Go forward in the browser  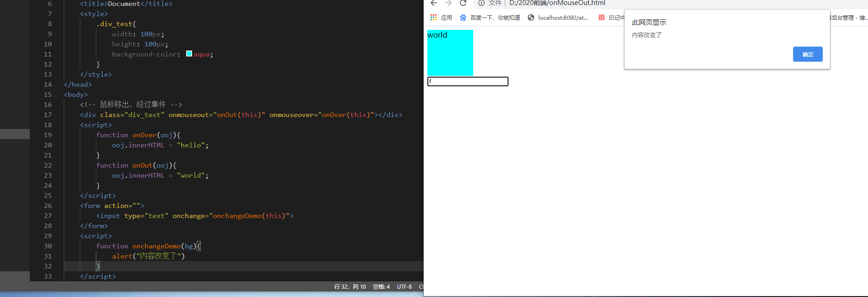[448, 3]
